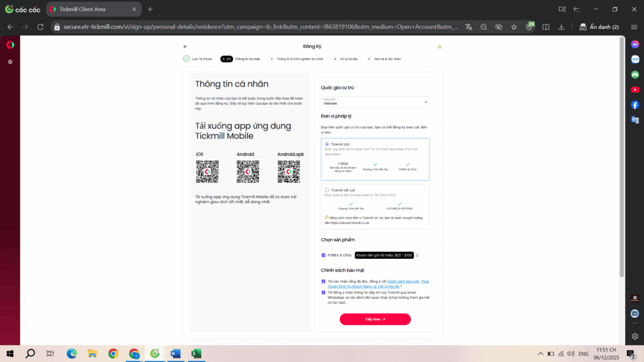Click the zoom out magnifier icon in address bar
The height and width of the screenshot is (362, 644).
(484, 27)
